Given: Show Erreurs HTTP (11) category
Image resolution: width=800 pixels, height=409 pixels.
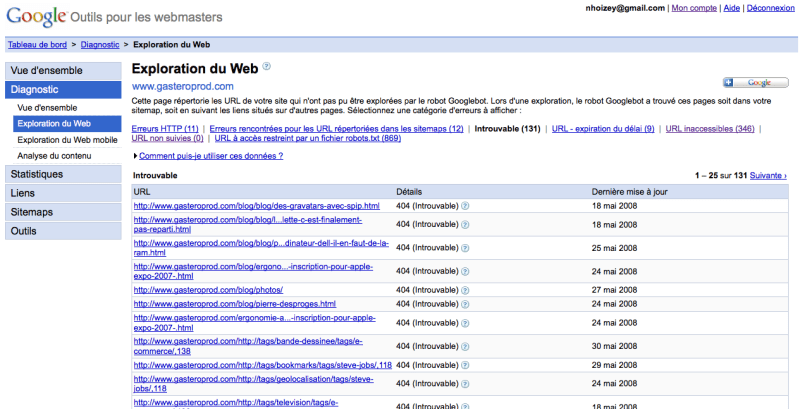Looking at the screenshot, I should click(x=165, y=129).
